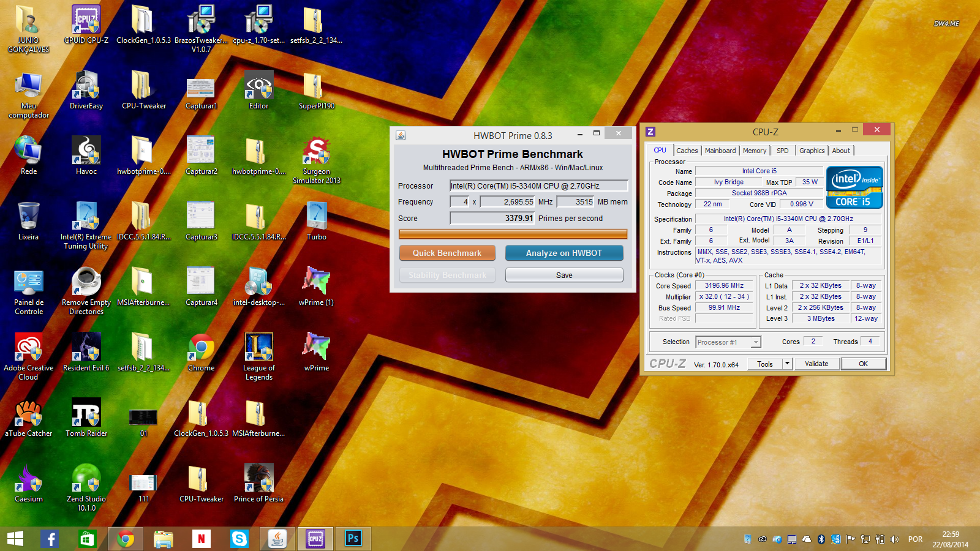Click the volume icon in system tray
Image resolution: width=980 pixels, height=551 pixels.
tap(894, 539)
